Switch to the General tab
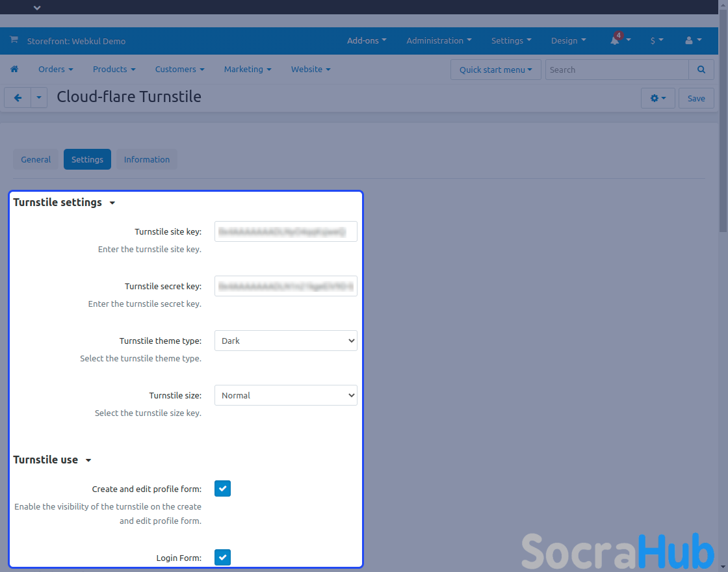 pyautogui.click(x=36, y=159)
